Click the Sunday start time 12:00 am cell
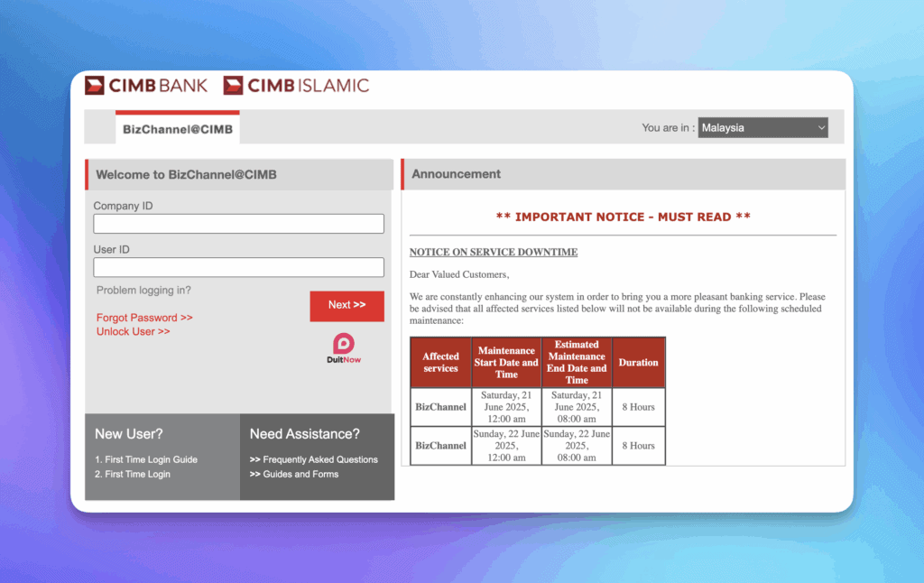The image size is (924, 583). (x=506, y=446)
